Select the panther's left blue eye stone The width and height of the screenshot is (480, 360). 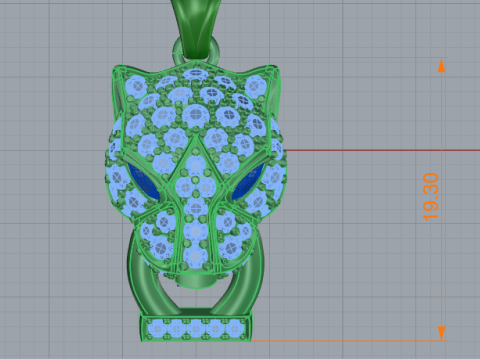click(x=144, y=182)
